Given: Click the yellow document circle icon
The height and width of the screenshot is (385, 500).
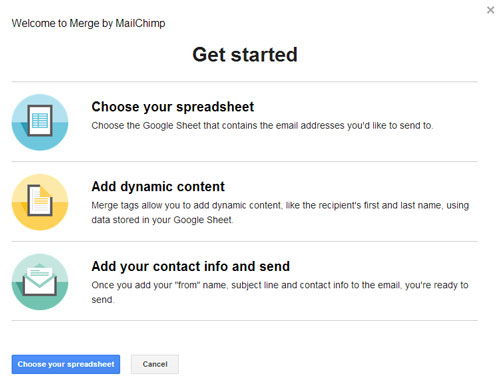Looking at the screenshot, I should click(40, 202).
